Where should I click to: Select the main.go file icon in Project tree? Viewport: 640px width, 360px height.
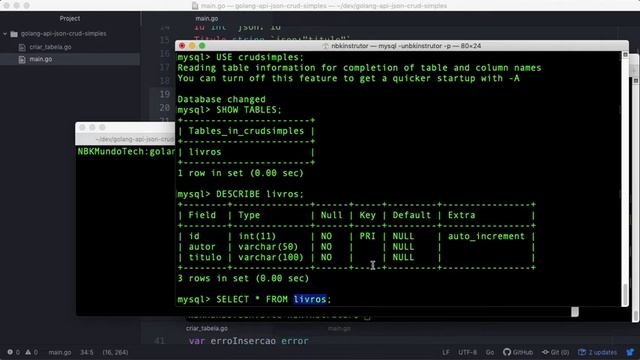coord(22,60)
